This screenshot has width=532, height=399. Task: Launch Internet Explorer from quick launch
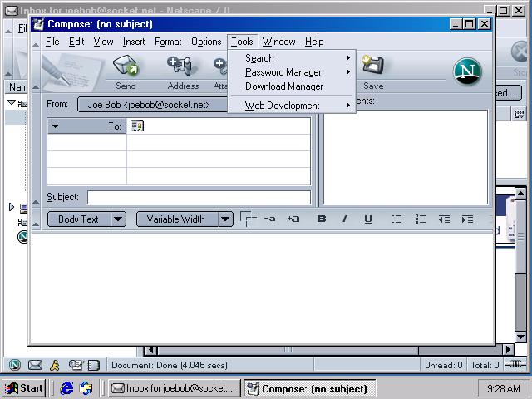[66, 388]
